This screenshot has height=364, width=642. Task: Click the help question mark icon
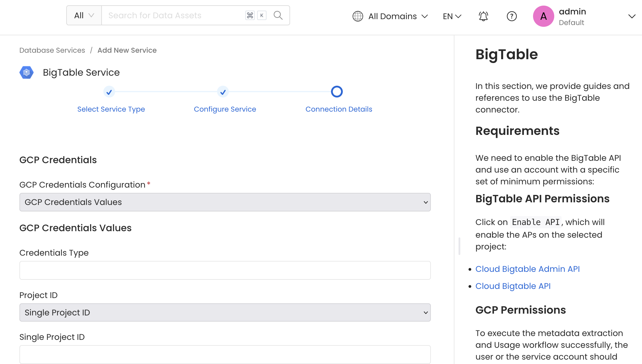pos(512,16)
